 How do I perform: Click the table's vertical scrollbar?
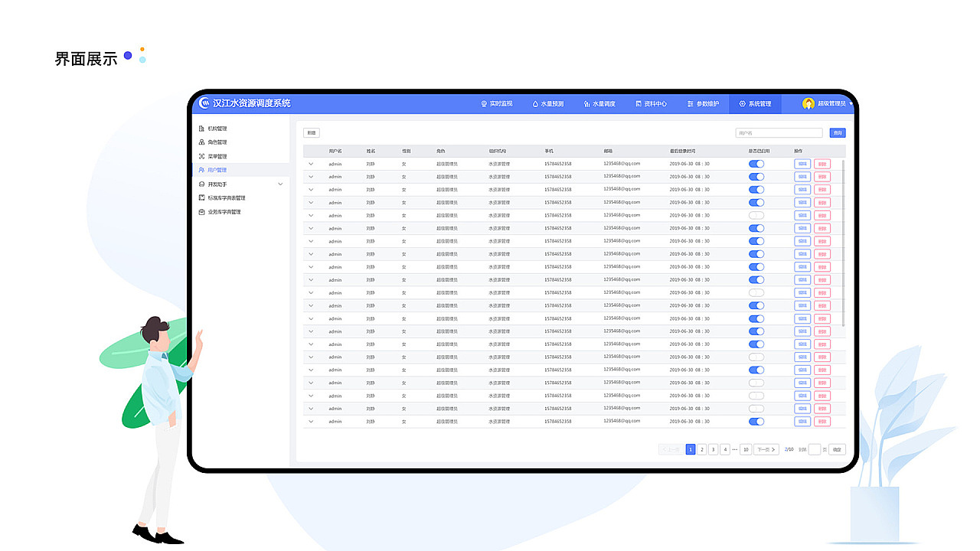point(844,243)
